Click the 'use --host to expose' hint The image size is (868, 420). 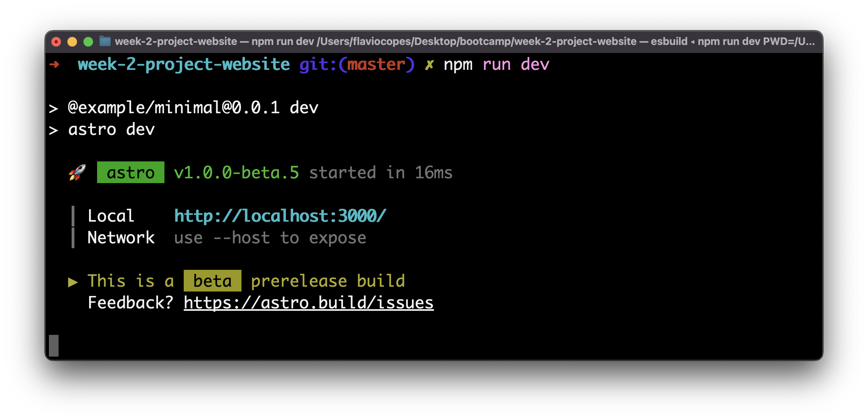(270, 238)
